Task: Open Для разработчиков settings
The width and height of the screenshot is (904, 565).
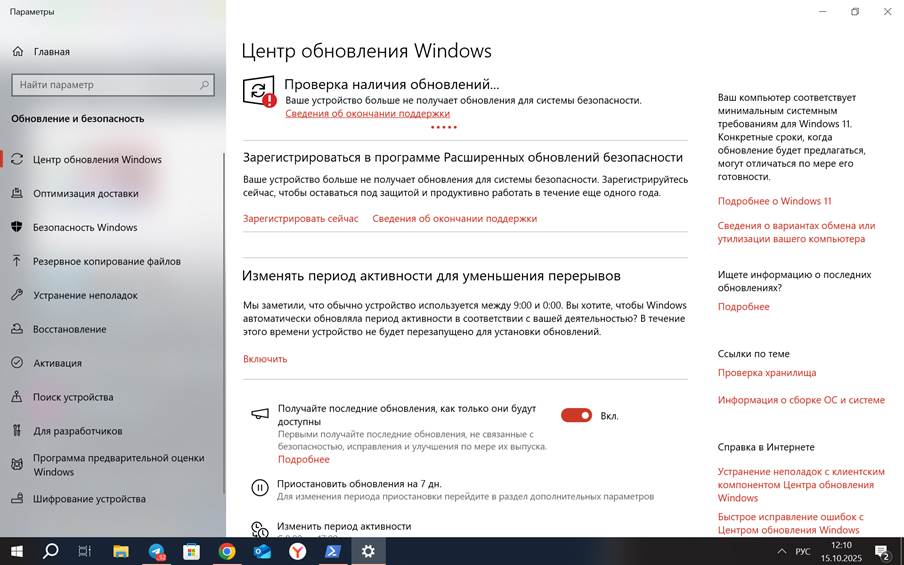Action: [77, 431]
